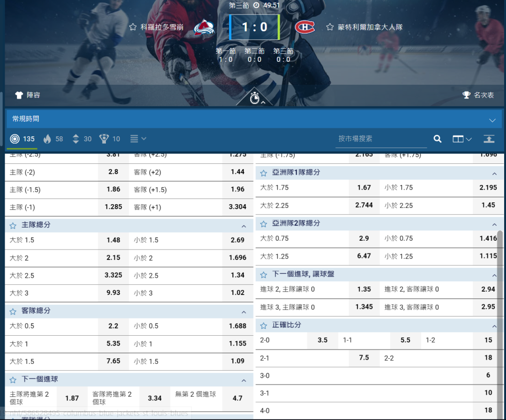Select 大於 0.75 odds 2.9
Screen dimensions: 506x420
tap(364, 239)
